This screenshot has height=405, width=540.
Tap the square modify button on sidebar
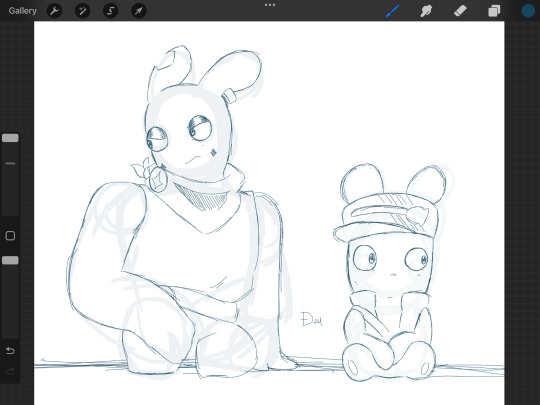point(10,236)
